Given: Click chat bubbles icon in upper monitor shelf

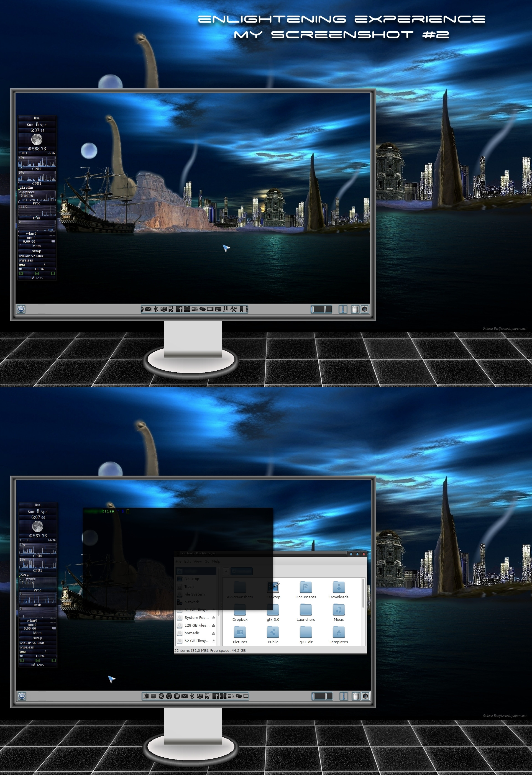Looking at the screenshot, I should (x=203, y=309).
